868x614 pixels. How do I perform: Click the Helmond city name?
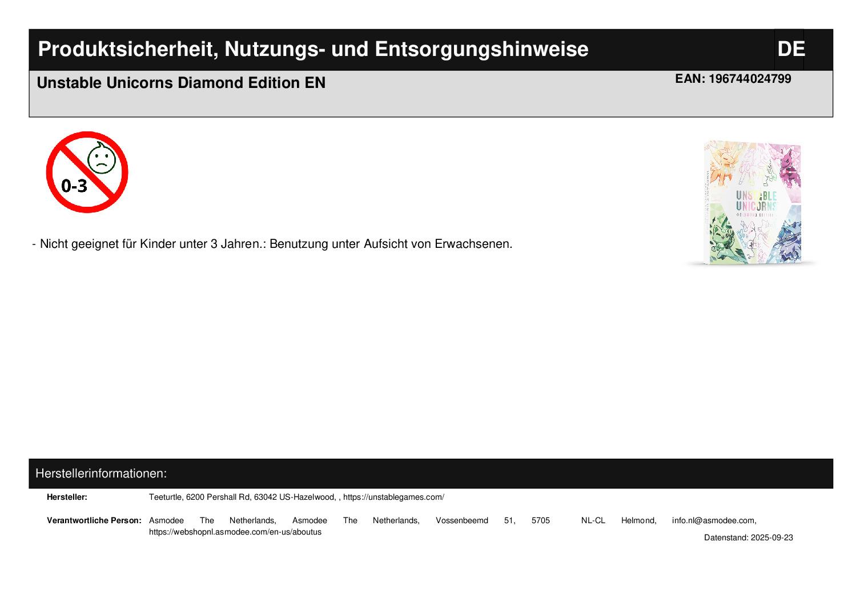pyautogui.click(x=638, y=520)
